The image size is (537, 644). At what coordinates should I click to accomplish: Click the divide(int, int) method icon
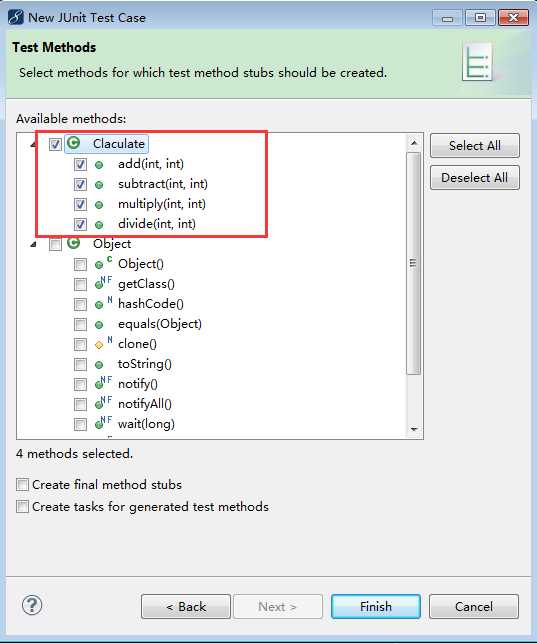point(99,225)
